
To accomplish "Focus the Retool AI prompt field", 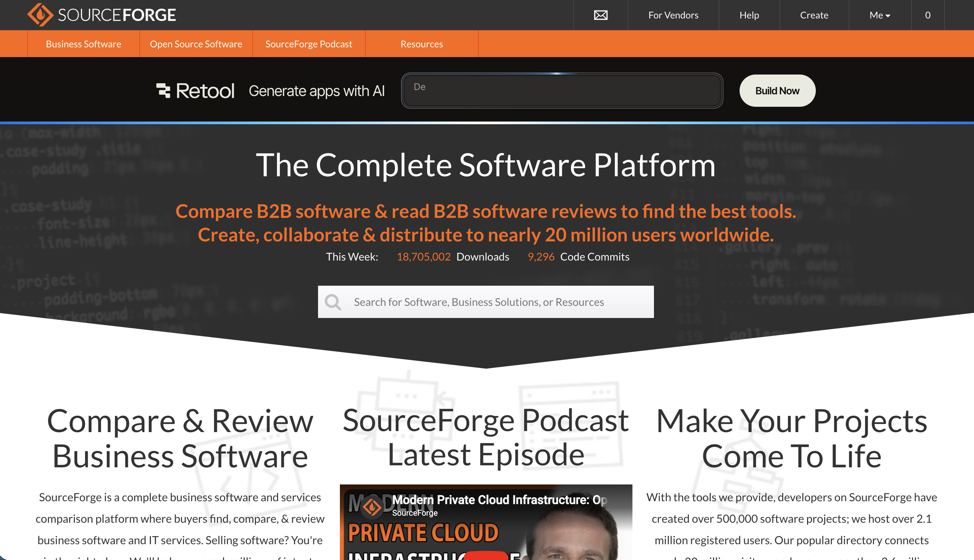I will tap(562, 91).
